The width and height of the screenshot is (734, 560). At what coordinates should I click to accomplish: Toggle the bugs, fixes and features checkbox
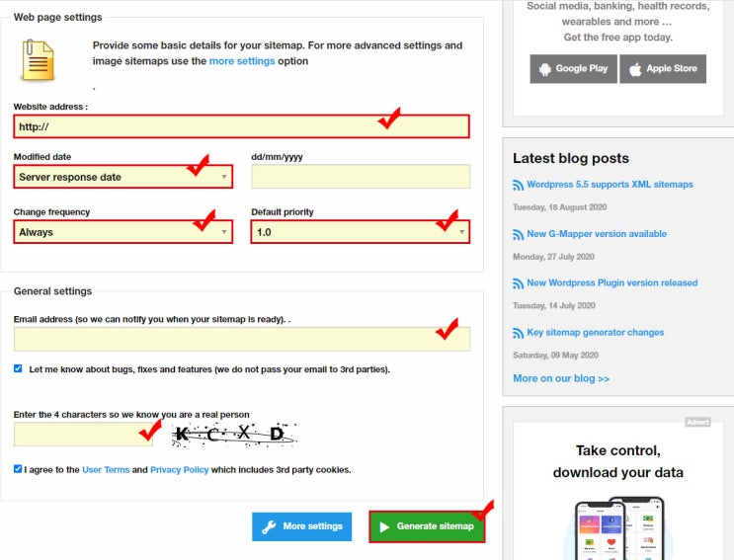click(18, 368)
